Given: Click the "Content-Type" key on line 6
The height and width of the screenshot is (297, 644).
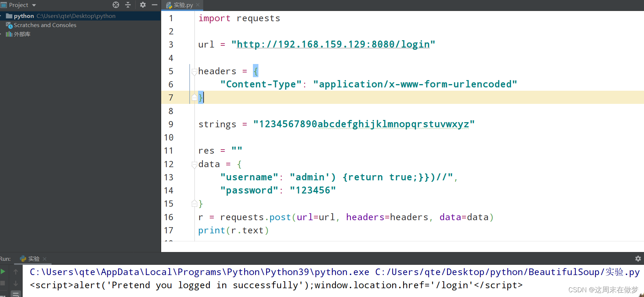Looking at the screenshot, I should pos(261,84).
